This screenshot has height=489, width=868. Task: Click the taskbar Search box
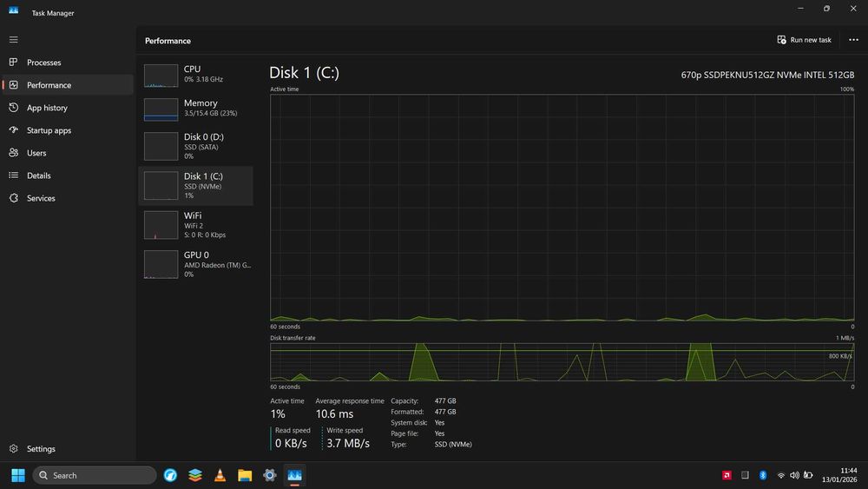(x=94, y=475)
